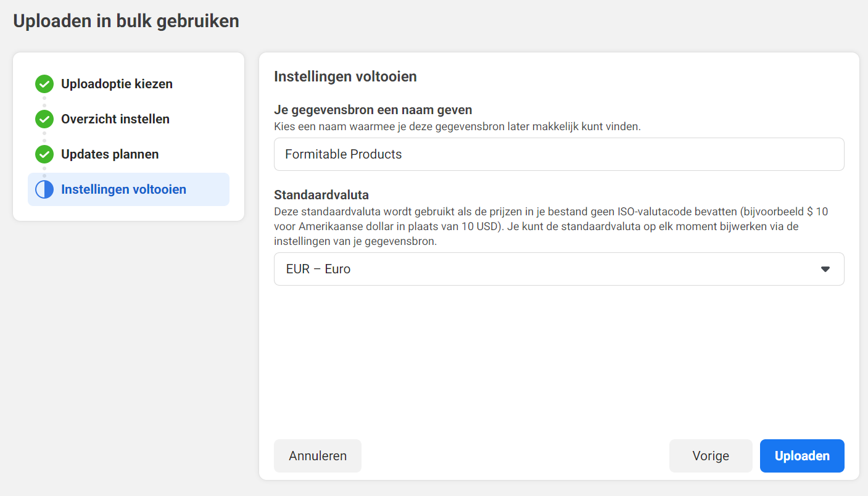Image resolution: width=868 pixels, height=496 pixels.
Task: Click the Standaardvaluta field label
Action: click(321, 195)
